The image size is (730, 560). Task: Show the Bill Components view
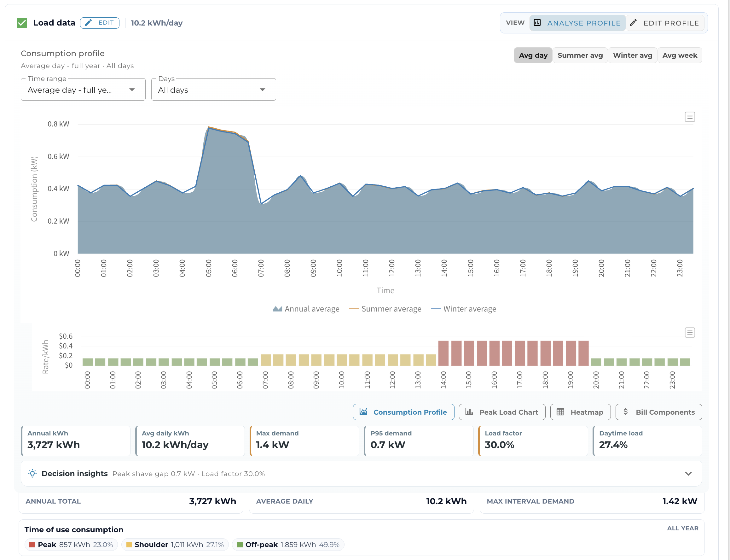658,412
